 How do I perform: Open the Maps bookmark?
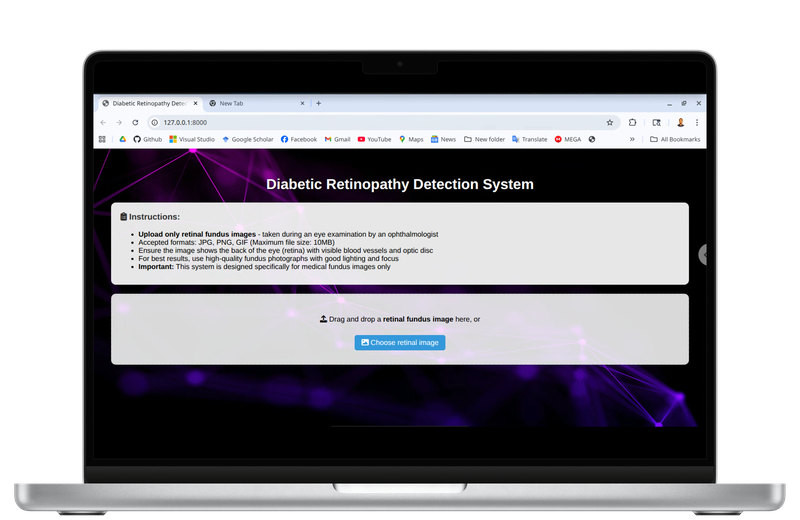tap(411, 139)
